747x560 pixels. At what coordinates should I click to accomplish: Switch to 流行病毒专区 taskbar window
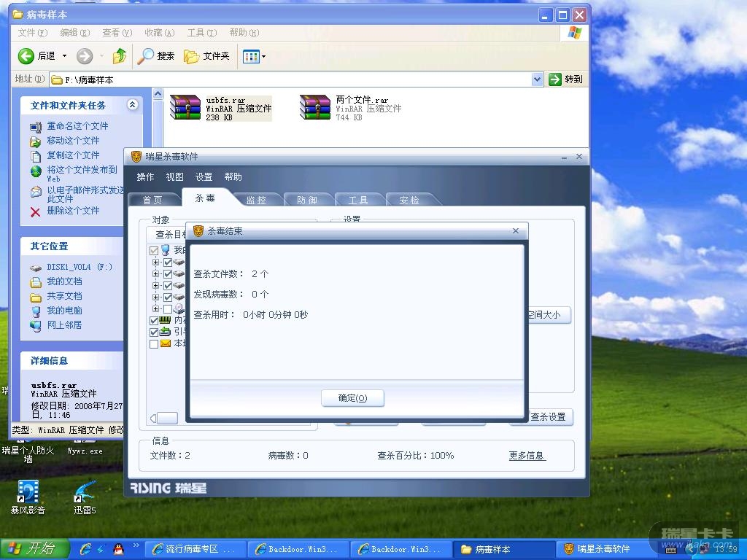(194, 549)
